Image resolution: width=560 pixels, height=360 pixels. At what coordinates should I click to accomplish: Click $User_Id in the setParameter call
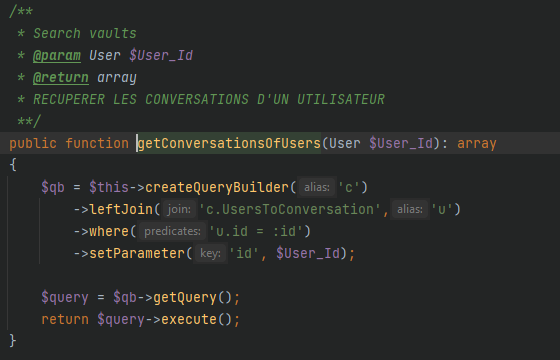(308, 254)
